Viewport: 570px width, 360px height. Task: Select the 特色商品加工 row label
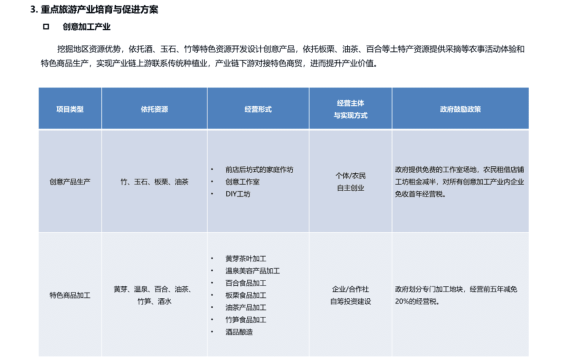click(70, 295)
